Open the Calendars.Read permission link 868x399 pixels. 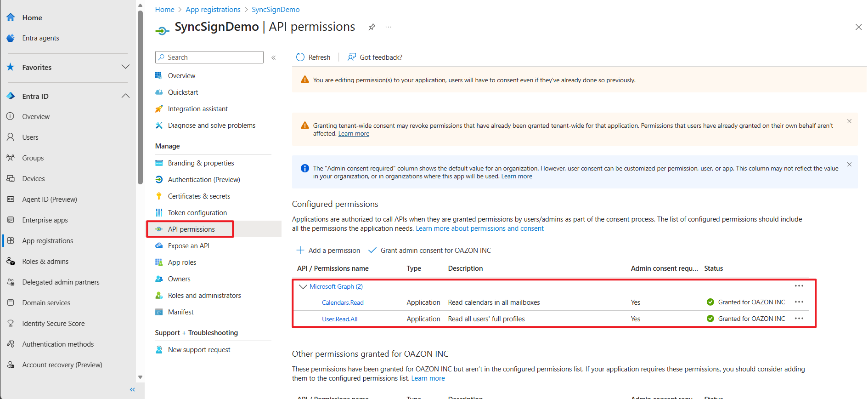[343, 302]
